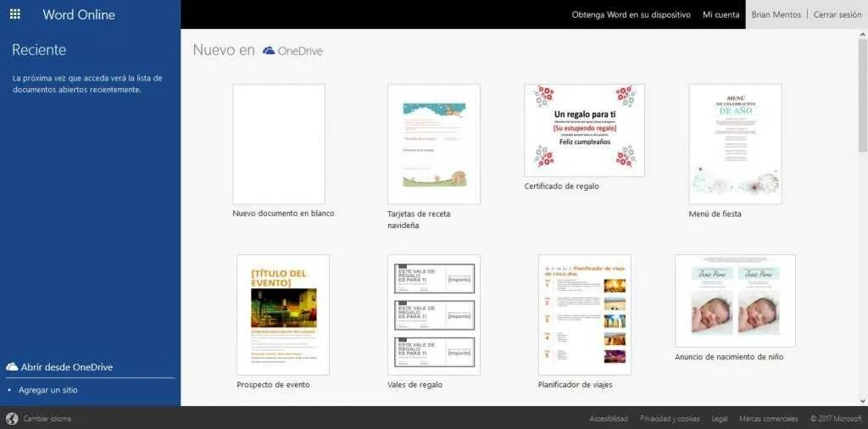Open Privacidad y cookies footer link
This screenshot has width=868, height=429.
(670, 419)
